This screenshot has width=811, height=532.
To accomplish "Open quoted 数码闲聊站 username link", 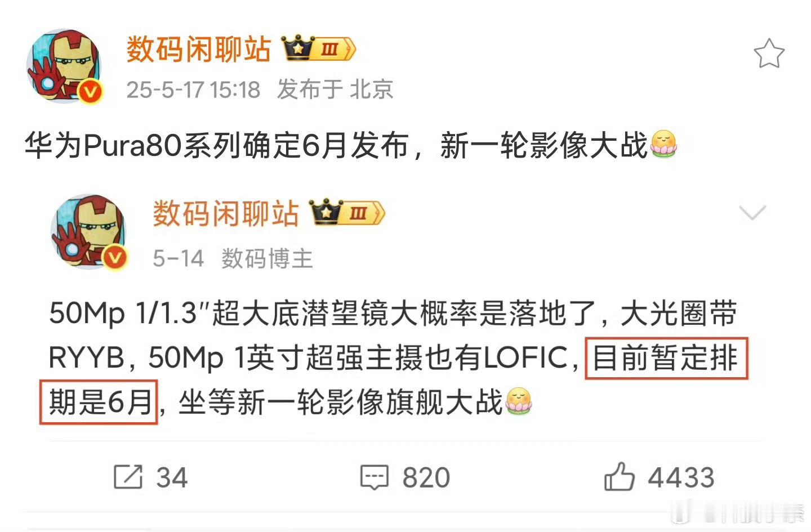I will click(x=225, y=213).
